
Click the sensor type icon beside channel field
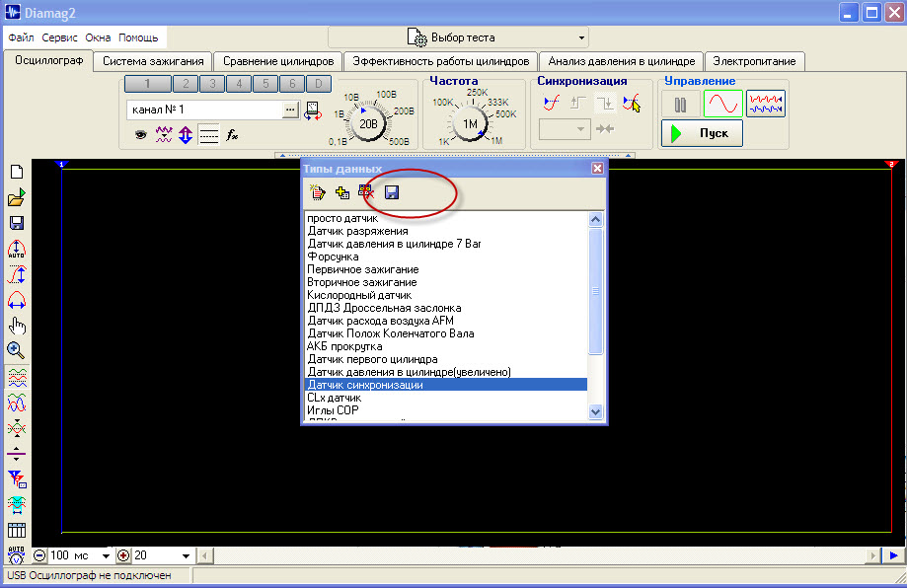coord(313,110)
